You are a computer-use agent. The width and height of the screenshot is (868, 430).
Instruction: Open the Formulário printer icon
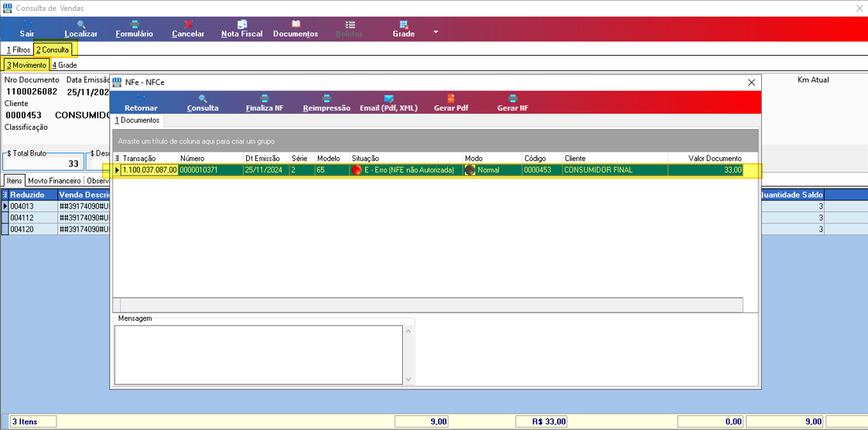(x=134, y=24)
